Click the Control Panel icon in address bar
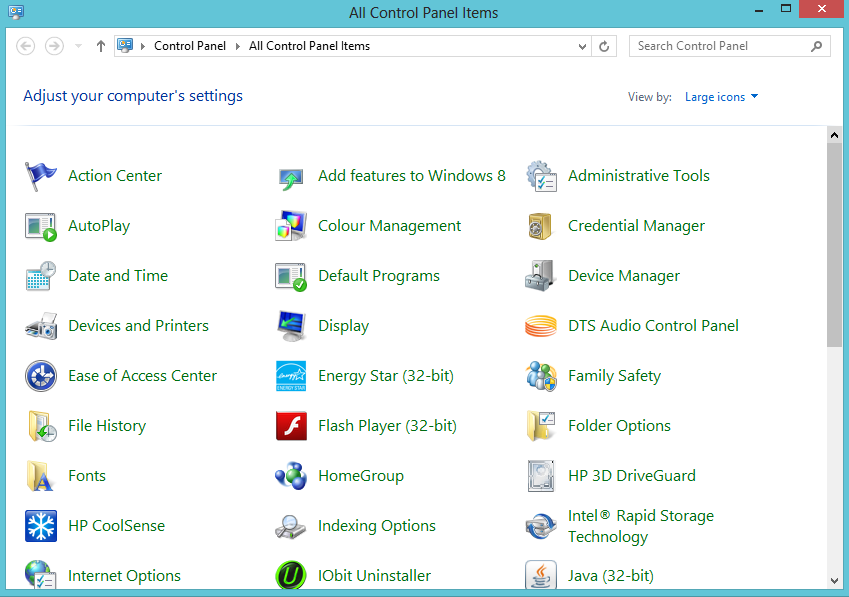This screenshot has height=597, width=849. point(125,45)
